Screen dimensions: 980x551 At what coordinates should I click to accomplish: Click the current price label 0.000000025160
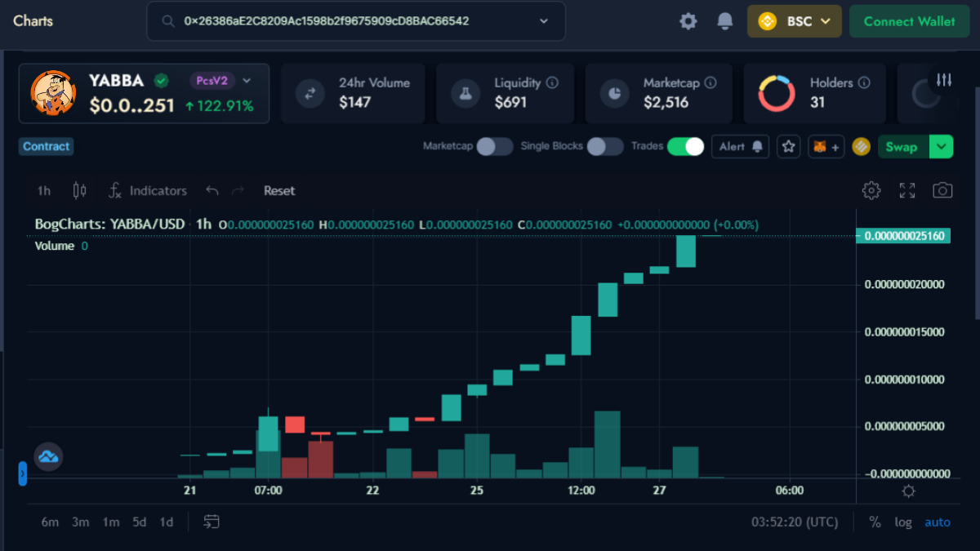pos(903,236)
